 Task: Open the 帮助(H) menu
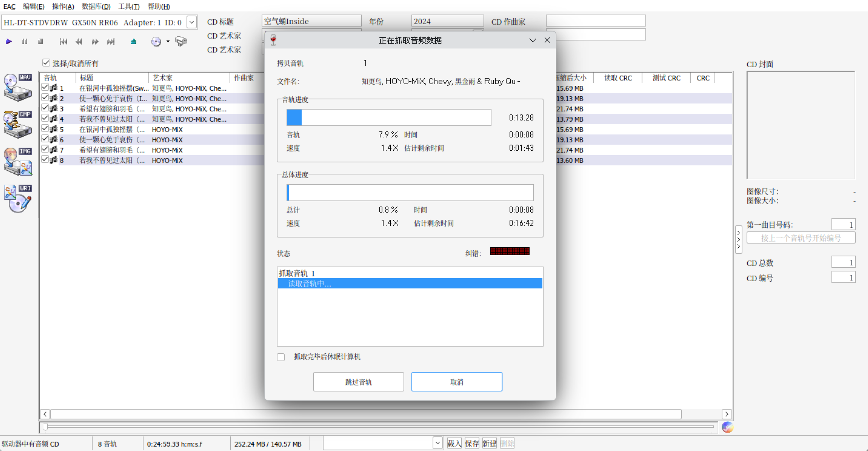pos(159,6)
